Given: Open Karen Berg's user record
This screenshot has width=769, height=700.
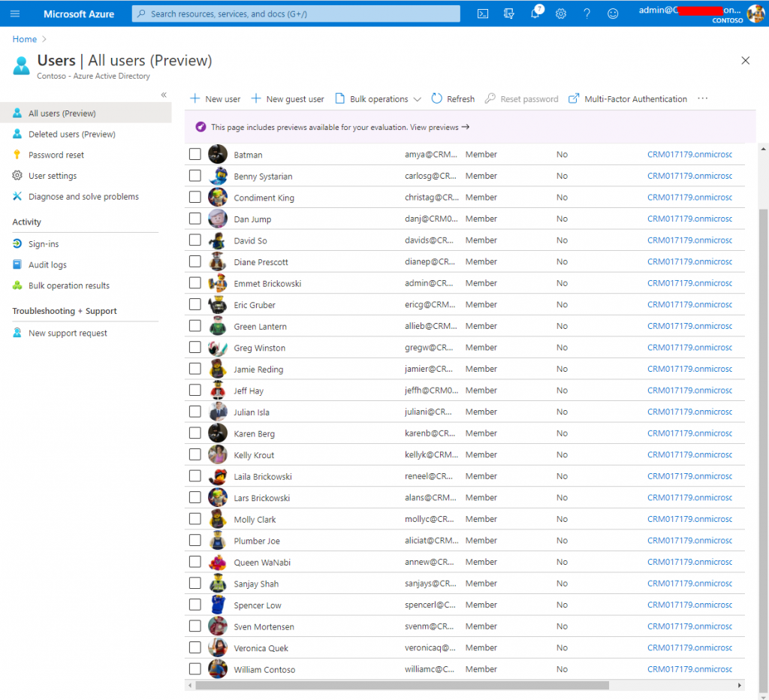Looking at the screenshot, I should tap(254, 433).
